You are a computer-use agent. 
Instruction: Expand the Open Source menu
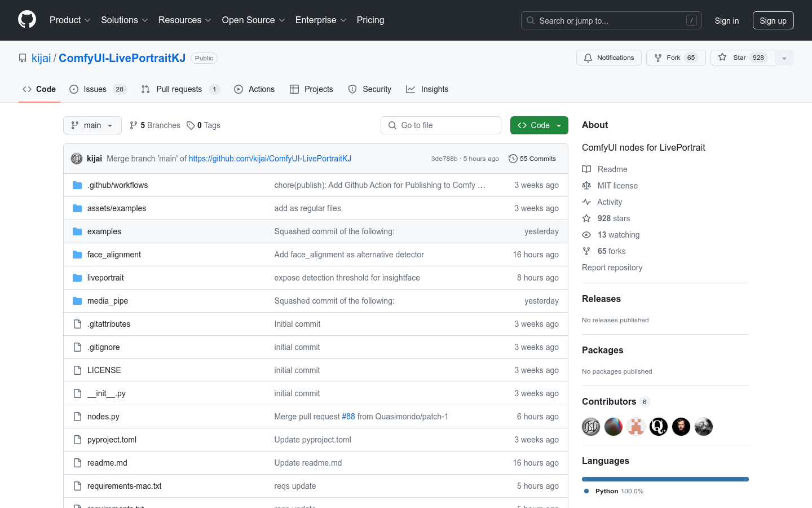254,20
